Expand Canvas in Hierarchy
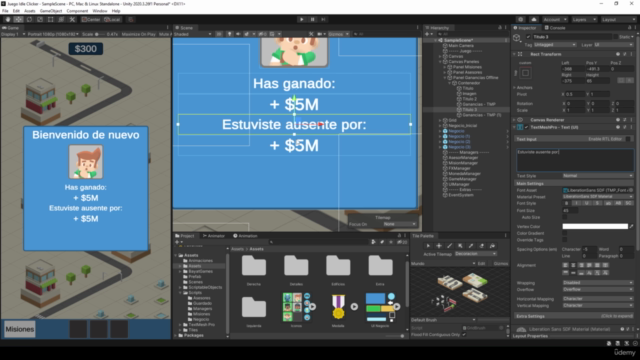This screenshot has height=360, width=640. 440,56
